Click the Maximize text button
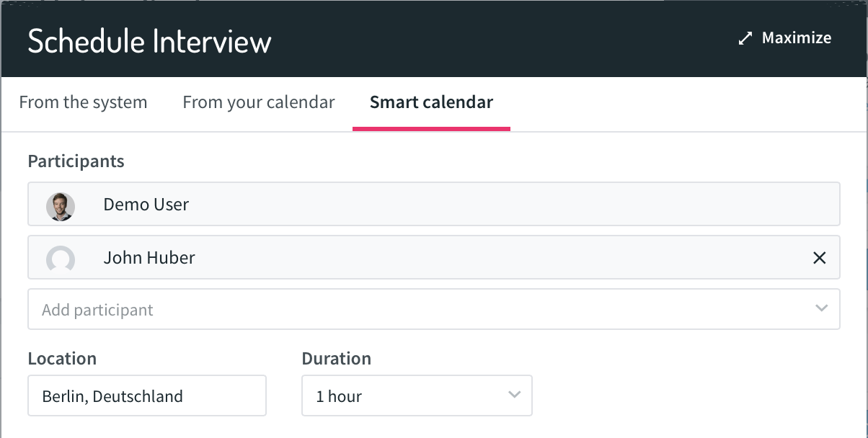 (x=797, y=38)
